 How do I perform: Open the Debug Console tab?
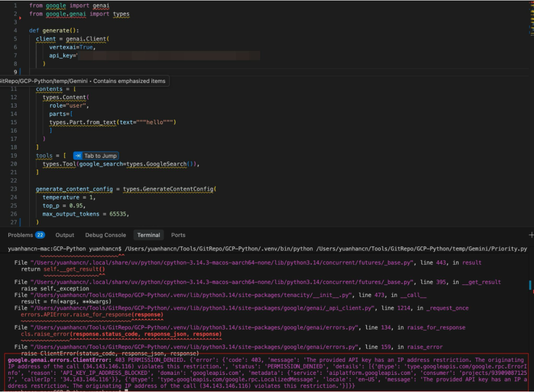pos(105,235)
